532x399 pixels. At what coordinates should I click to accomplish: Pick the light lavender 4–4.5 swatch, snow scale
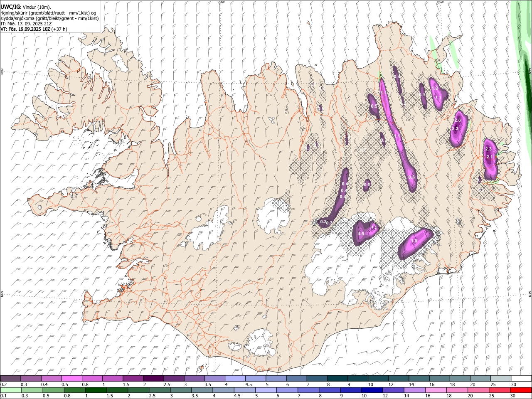(x=235, y=378)
